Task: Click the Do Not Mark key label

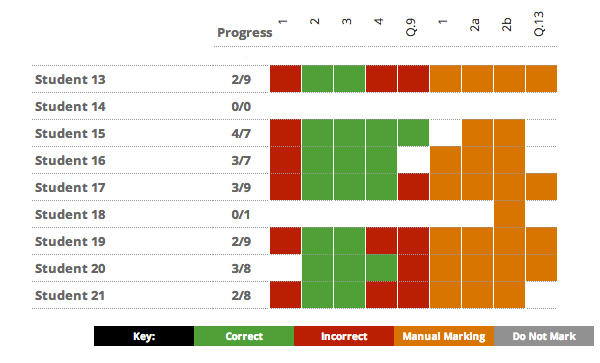Action: [544, 336]
